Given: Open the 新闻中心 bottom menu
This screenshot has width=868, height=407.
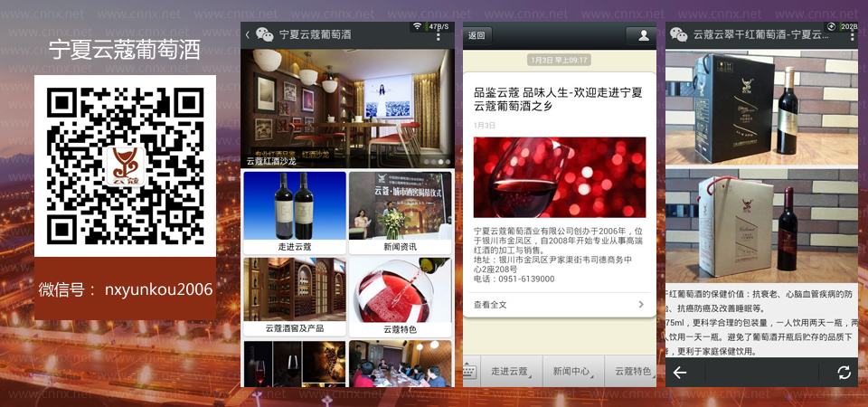Looking at the screenshot, I should [573, 371].
